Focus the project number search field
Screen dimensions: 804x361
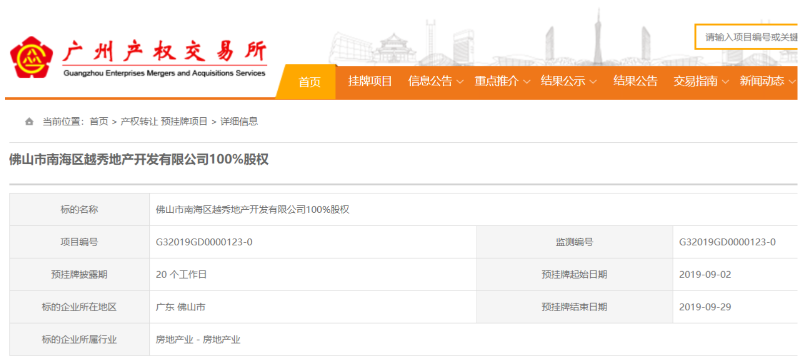click(747, 37)
